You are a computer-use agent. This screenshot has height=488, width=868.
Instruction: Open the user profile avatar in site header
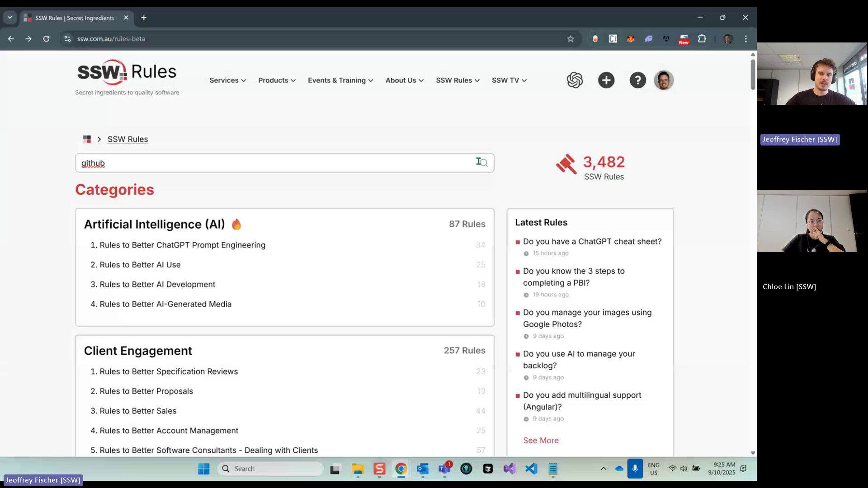click(664, 80)
